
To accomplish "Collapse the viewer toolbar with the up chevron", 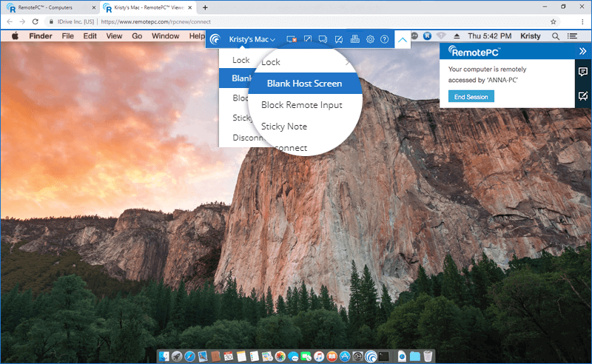I will coord(403,39).
